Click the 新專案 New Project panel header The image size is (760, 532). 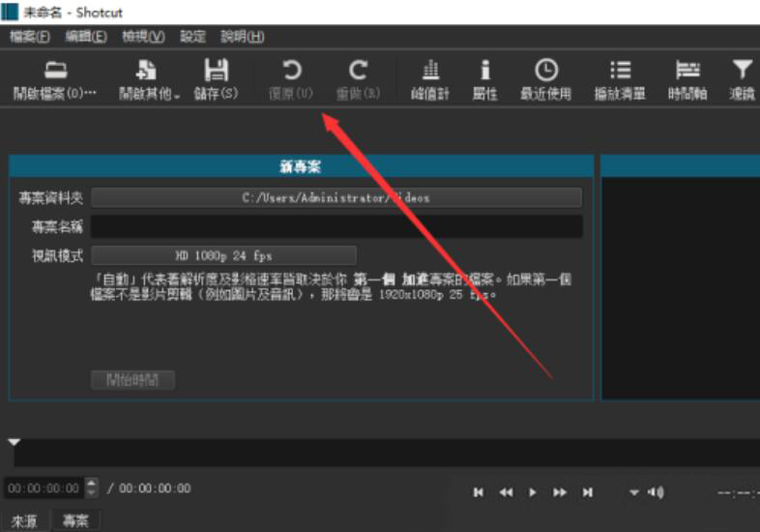click(x=301, y=166)
